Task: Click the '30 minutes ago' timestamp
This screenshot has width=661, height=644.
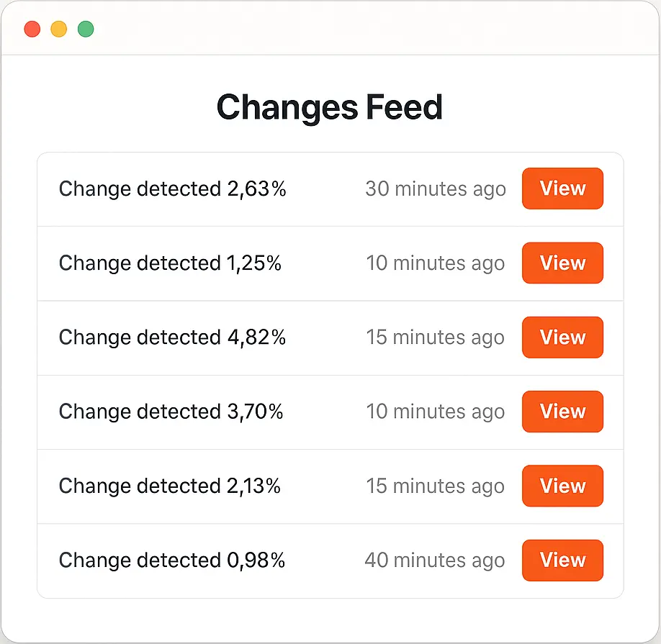Action: pyautogui.click(x=436, y=189)
